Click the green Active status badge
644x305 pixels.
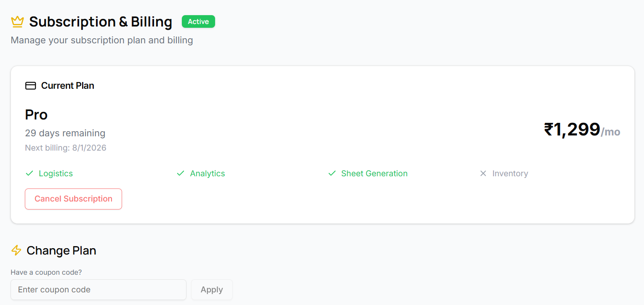(198, 21)
